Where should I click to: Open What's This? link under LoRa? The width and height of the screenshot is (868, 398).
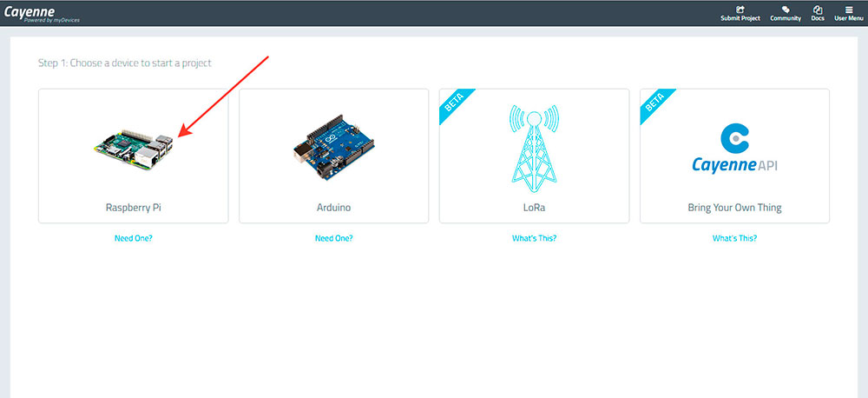534,238
